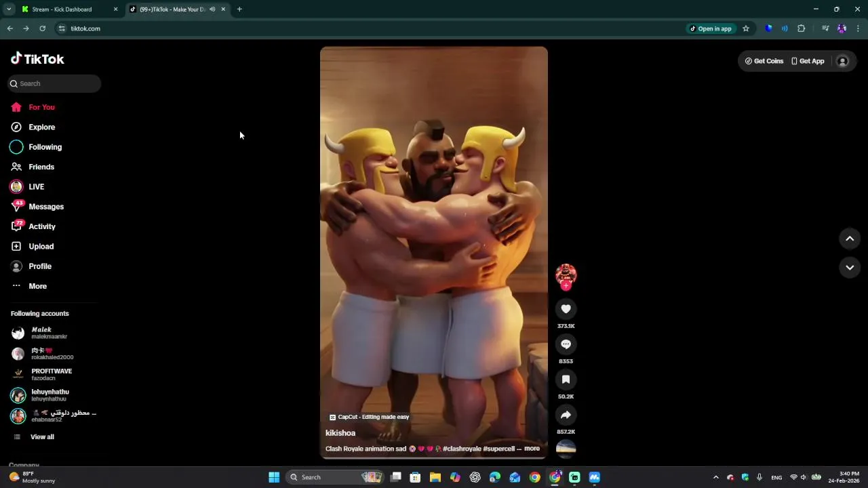Open Microsoft Store from the taskbar
This screenshot has height=488, width=868.
[x=415, y=477]
